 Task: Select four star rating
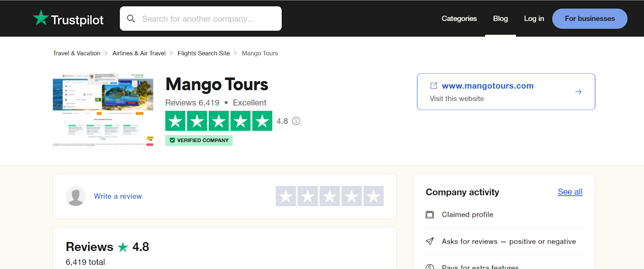pyautogui.click(x=351, y=196)
